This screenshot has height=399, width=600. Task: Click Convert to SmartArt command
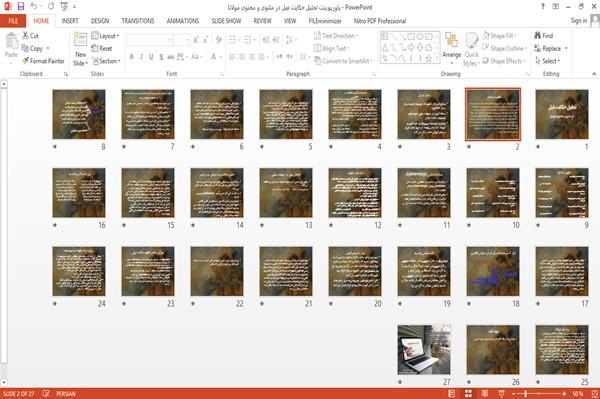tap(342, 61)
